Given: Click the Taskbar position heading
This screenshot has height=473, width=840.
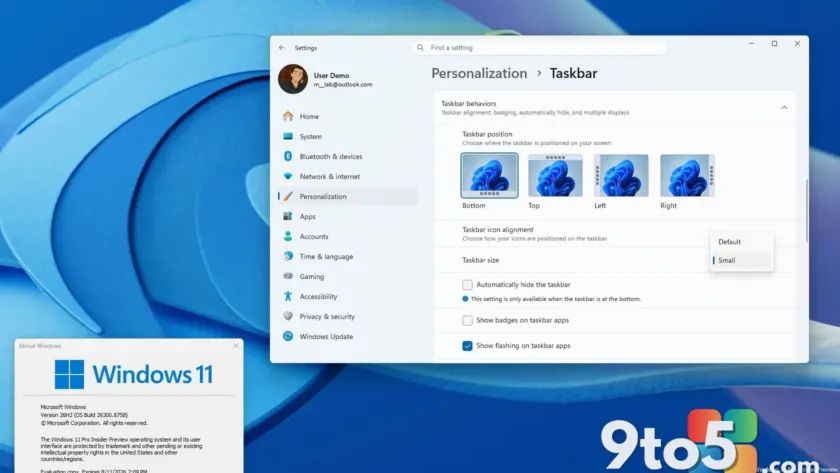Looking at the screenshot, I should pos(487,134).
